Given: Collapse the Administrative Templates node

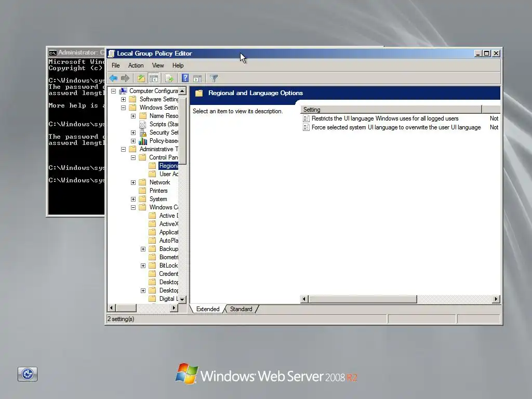Looking at the screenshot, I should [x=124, y=149].
